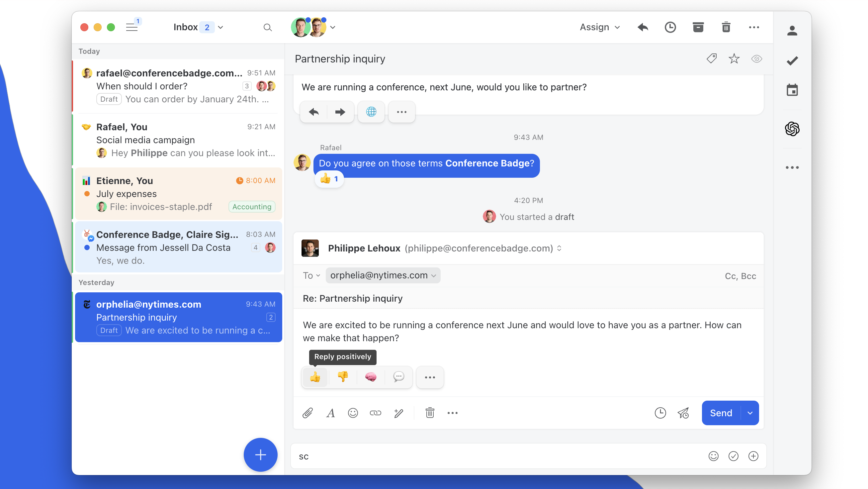
Task: Star the Partnership inquiry conversation
Action: click(x=734, y=59)
